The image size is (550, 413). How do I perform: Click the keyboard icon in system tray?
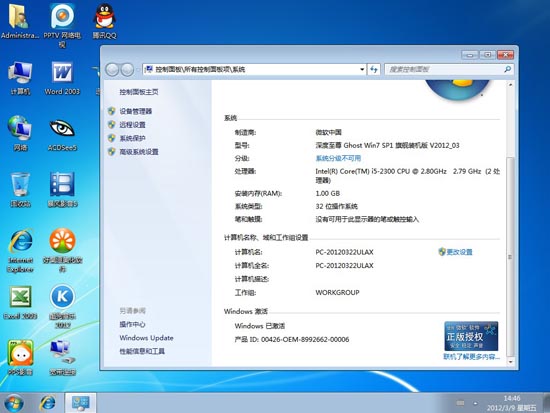pyautogui.click(x=461, y=403)
